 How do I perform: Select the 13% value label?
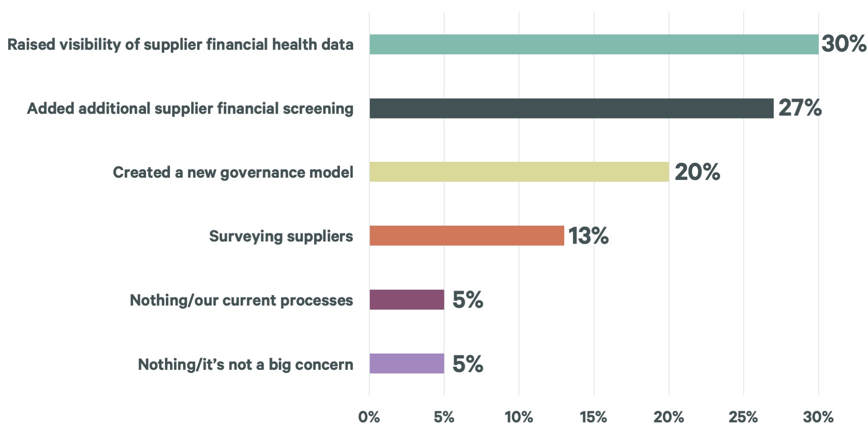pos(588,236)
